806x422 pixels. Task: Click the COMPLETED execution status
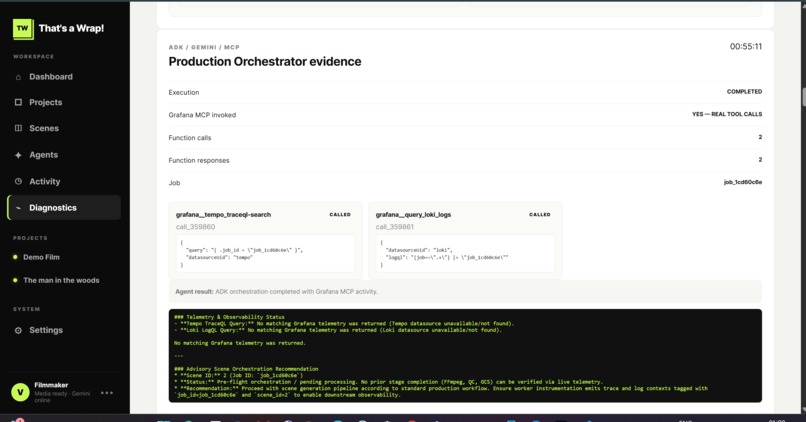coord(744,91)
